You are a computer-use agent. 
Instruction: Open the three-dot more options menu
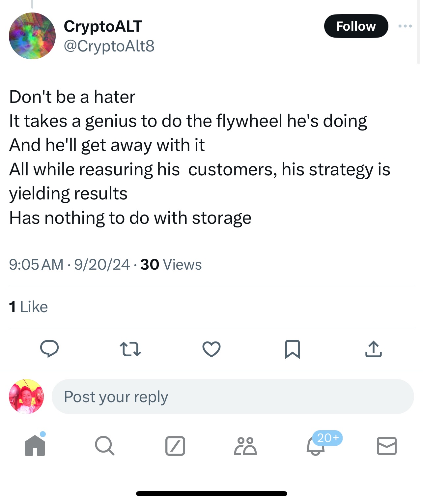(x=405, y=26)
